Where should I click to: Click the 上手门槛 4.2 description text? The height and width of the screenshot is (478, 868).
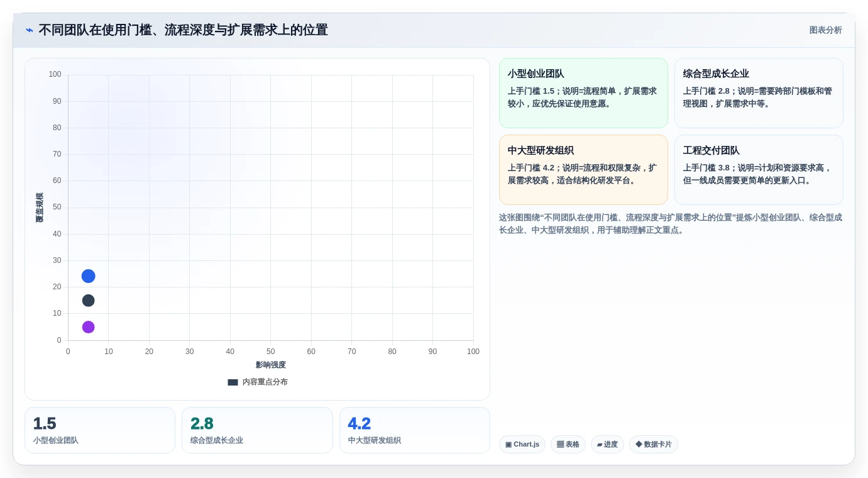582,174
